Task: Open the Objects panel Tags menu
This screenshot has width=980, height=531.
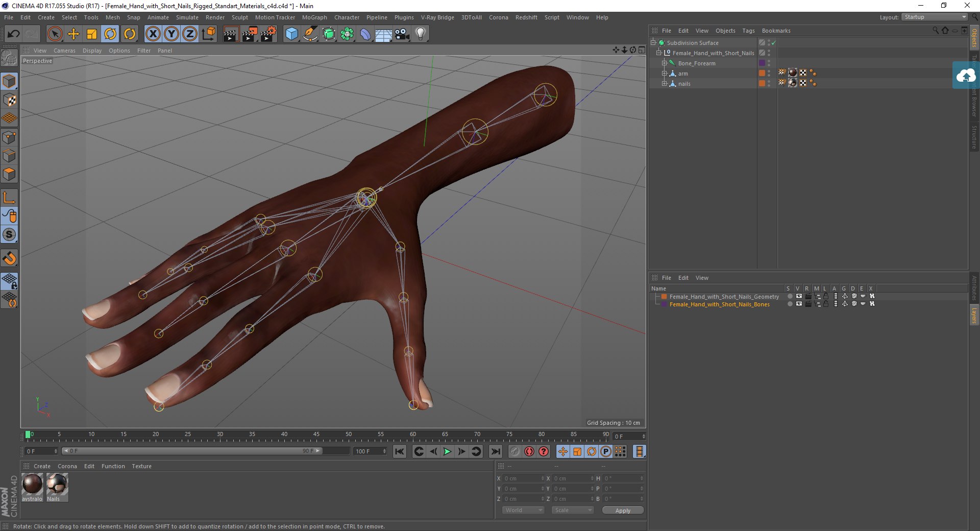Action: coord(748,31)
